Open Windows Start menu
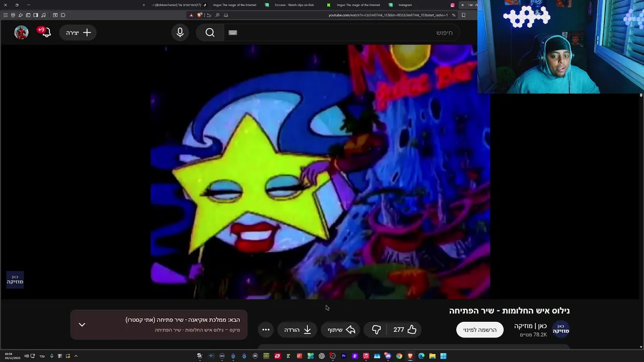Screen dimensions: 644x362 pos(443,356)
